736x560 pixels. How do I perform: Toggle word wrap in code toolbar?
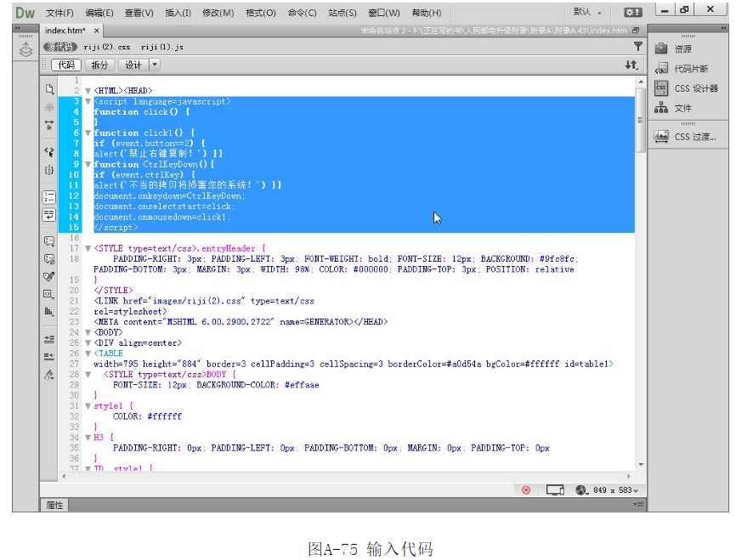(x=49, y=214)
